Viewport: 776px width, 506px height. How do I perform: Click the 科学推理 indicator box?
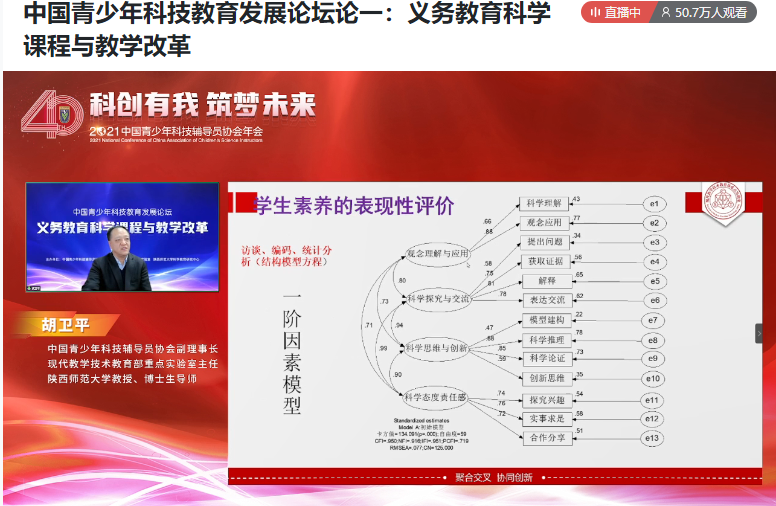547,340
